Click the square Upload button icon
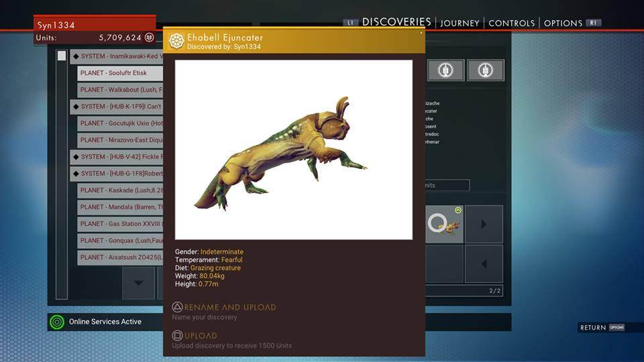Screen dimensions: 644x362 pyautogui.click(x=177, y=335)
